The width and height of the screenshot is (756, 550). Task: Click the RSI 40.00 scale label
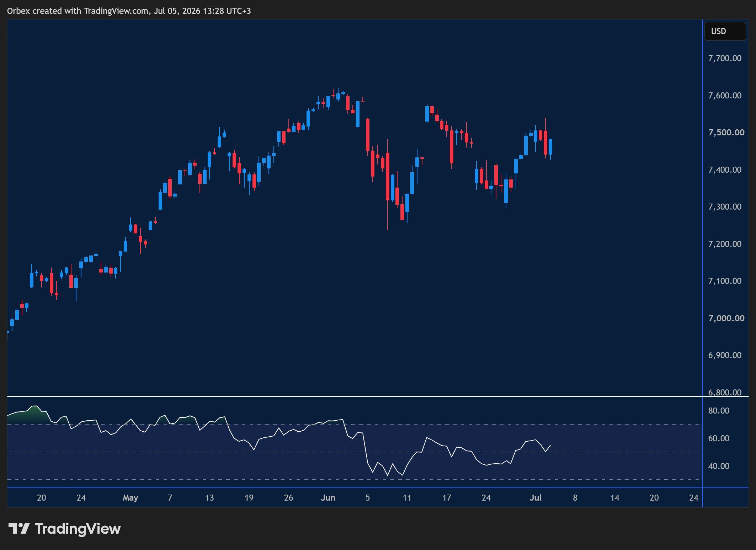[x=719, y=466]
